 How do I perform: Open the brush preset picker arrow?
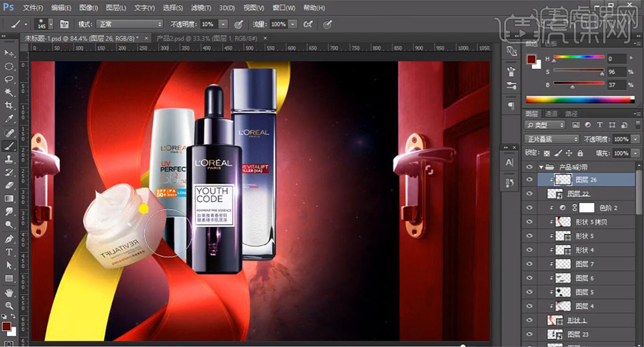(51, 24)
